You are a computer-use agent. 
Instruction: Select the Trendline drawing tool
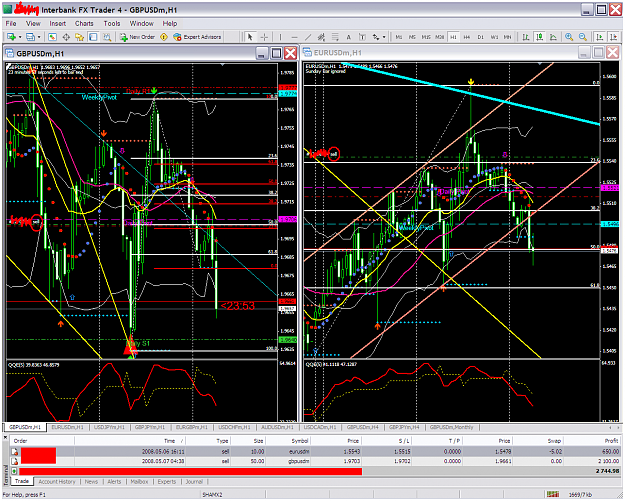pos(308,37)
